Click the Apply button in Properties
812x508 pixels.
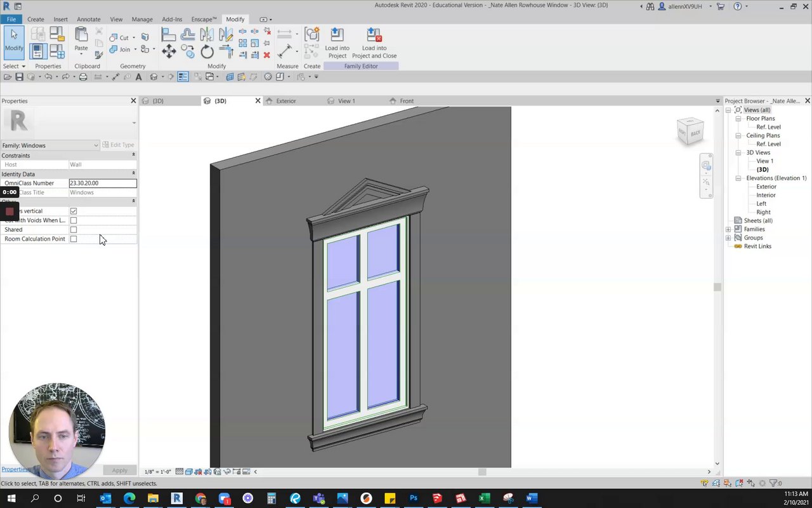click(119, 471)
